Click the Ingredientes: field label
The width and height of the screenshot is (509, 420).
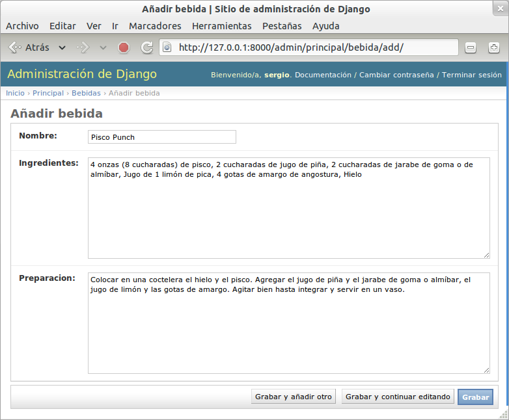(x=49, y=163)
